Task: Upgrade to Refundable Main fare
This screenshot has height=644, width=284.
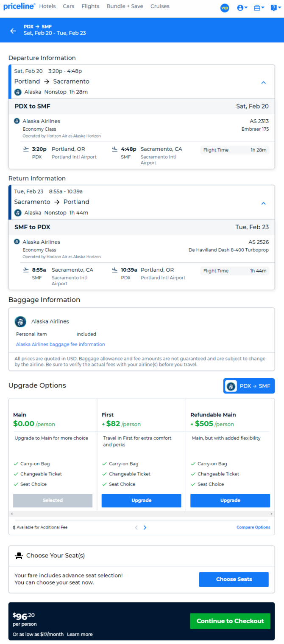Action: click(230, 501)
